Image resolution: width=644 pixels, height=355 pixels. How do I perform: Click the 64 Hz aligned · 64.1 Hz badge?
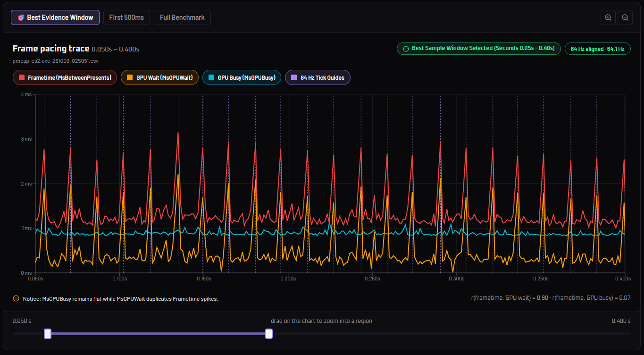[x=598, y=49]
